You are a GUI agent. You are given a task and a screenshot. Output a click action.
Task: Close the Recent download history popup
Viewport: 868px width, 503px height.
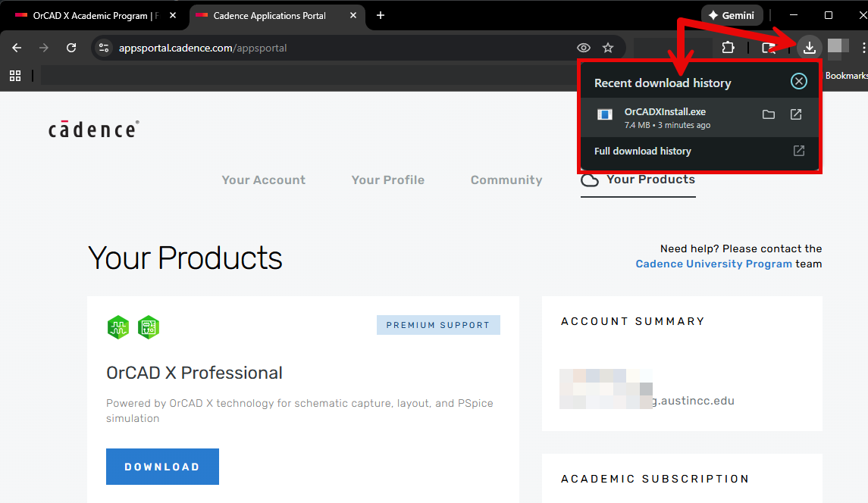pos(798,82)
